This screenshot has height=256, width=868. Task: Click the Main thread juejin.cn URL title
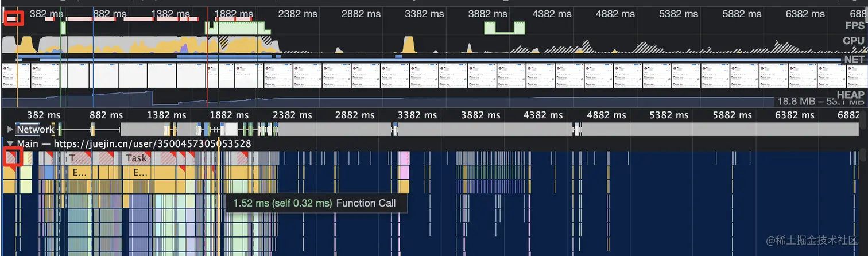[134, 143]
